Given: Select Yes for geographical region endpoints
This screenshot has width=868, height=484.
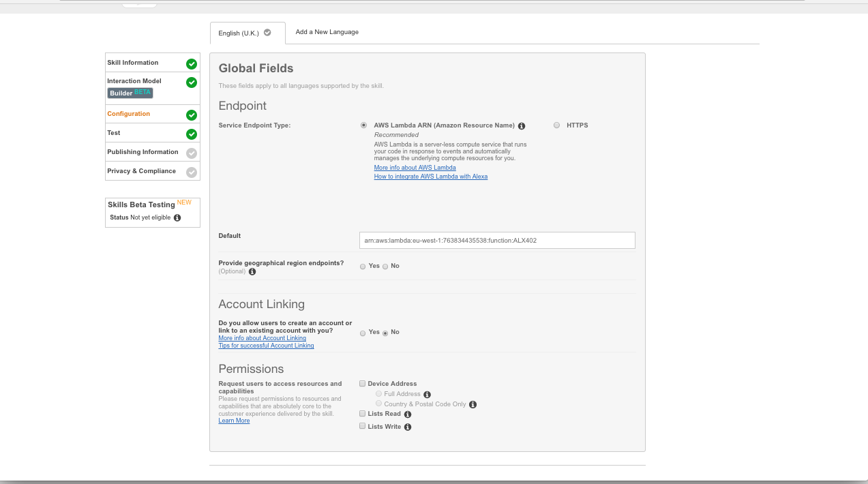Looking at the screenshot, I should point(363,266).
